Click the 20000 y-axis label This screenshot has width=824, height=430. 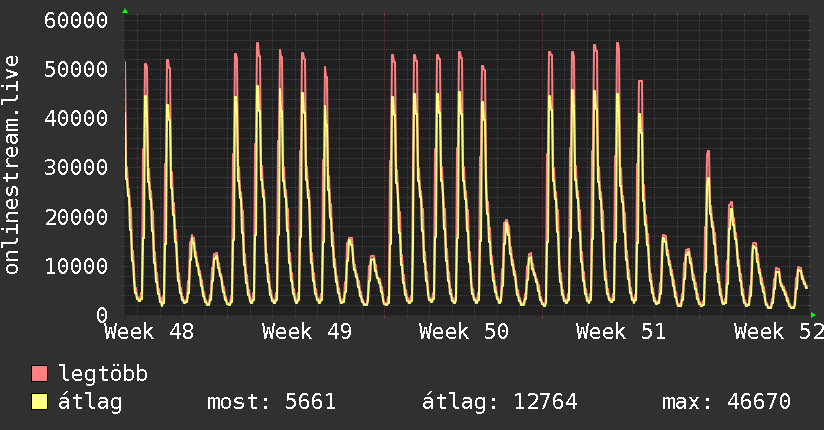click(76, 217)
